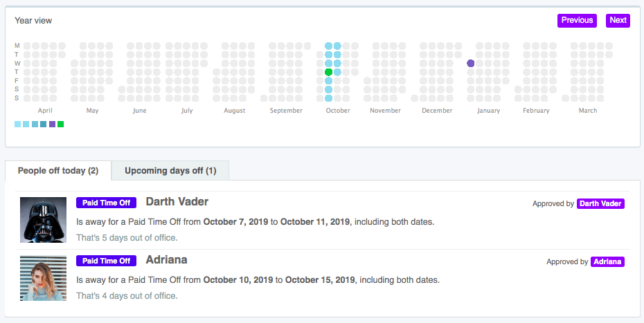Open the People off today tab
Screen dimensions: 644x323
point(58,171)
